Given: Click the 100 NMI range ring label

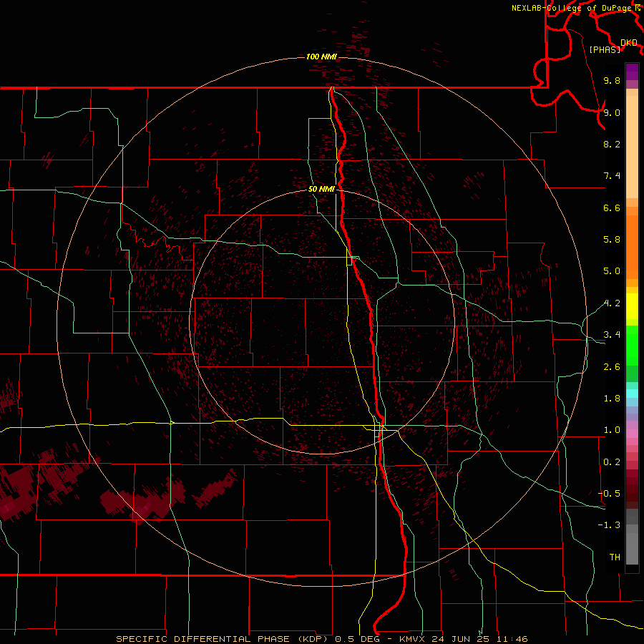Looking at the screenshot, I should [321, 57].
